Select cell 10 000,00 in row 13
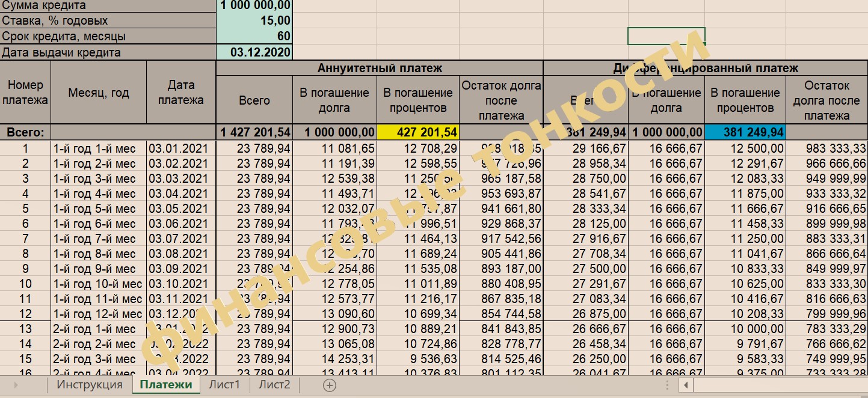Image resolution: width=868 pixels, height=398 pixels. click(x=745, y=329)
